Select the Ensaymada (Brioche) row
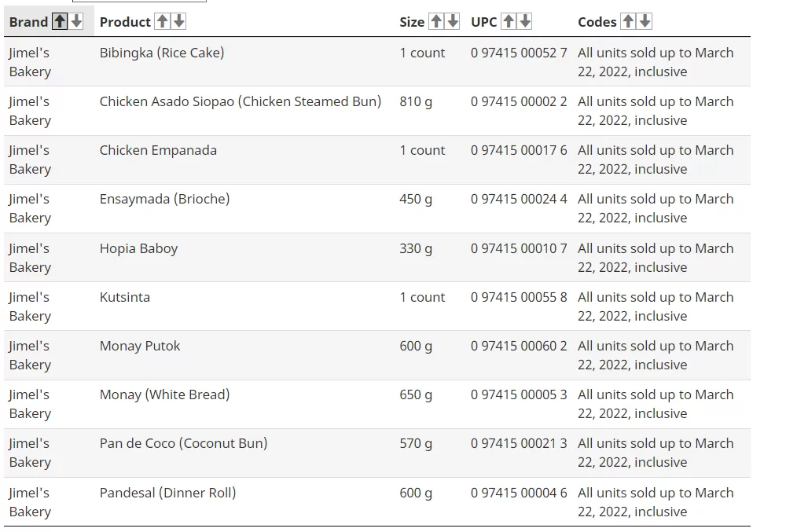Viewport: 797px width, 532px height. pos(377,208)
